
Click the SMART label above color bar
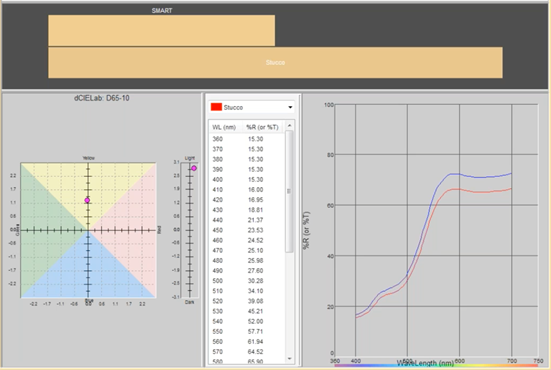coord(162,11)
